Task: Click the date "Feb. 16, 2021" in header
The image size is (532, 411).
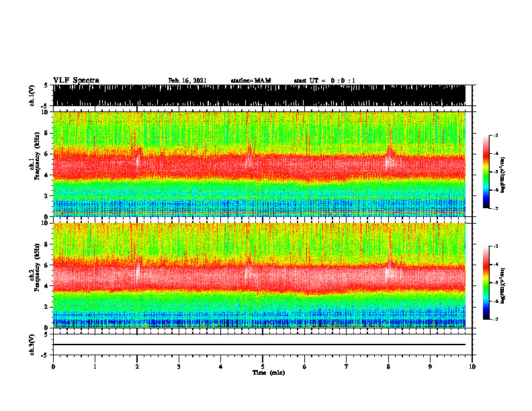Action: 187,81
